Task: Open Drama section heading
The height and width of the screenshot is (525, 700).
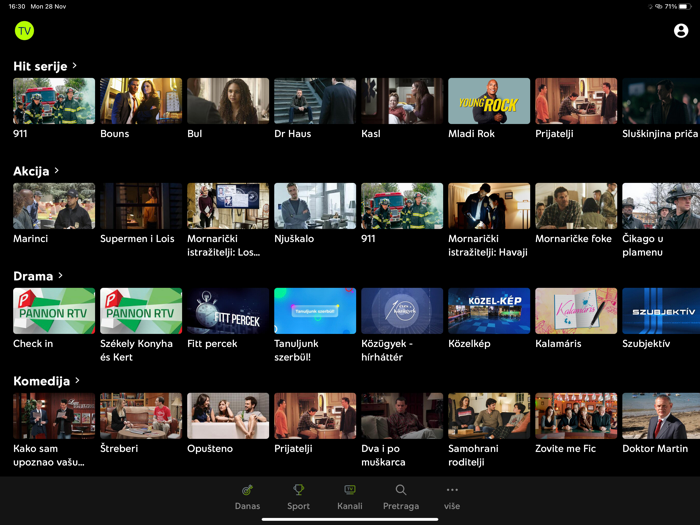Action: click(33, 276)
